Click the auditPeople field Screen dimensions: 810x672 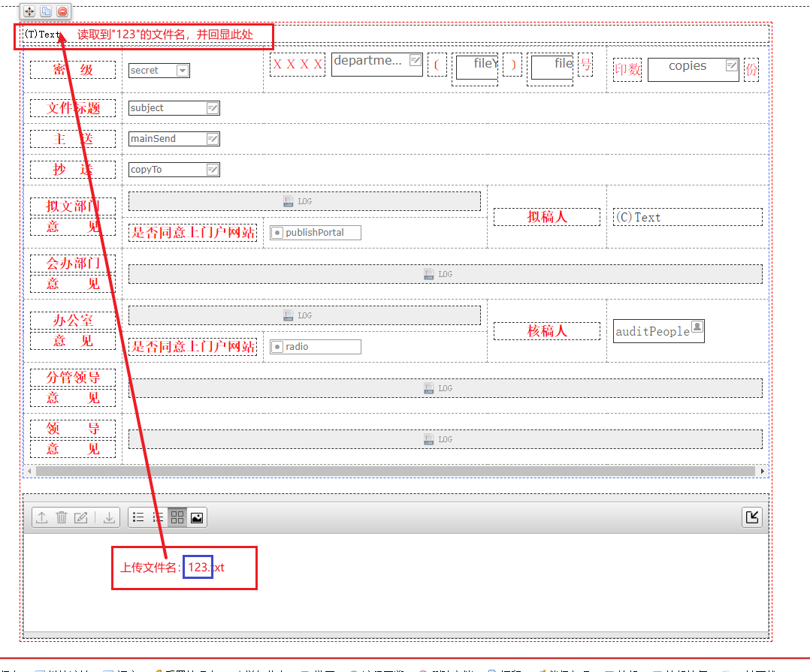tap(659, 331)
